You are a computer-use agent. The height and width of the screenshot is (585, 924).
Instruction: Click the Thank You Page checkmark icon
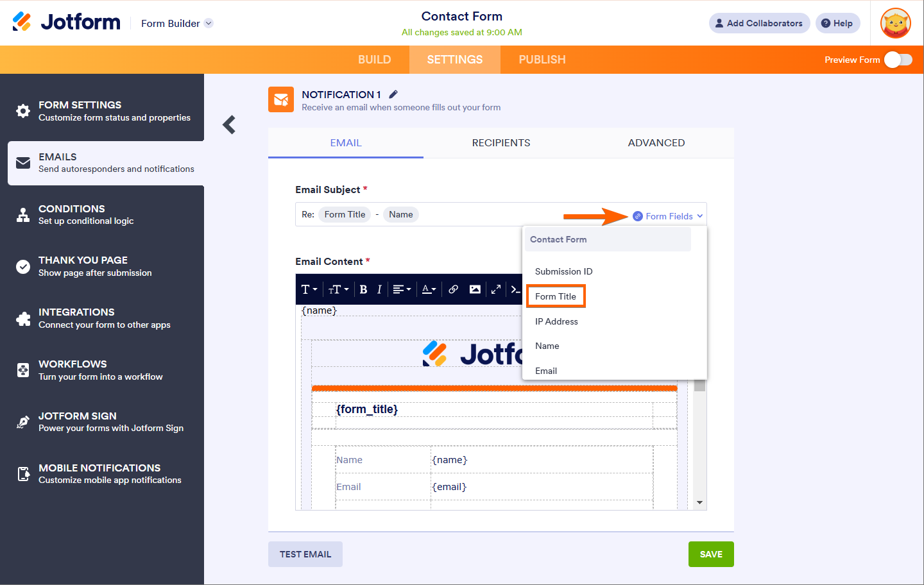coord(23,267)
